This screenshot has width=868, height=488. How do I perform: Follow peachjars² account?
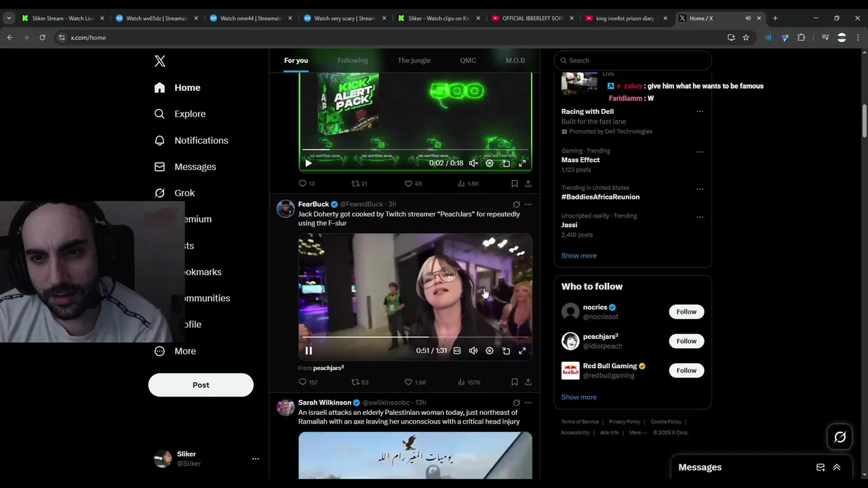click(686, 341)
